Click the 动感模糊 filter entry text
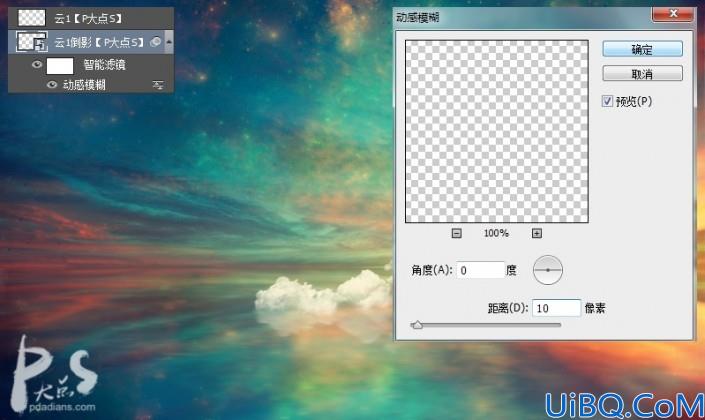The height and width of the screenshot is (420, 705). click(x=85, y=85)
